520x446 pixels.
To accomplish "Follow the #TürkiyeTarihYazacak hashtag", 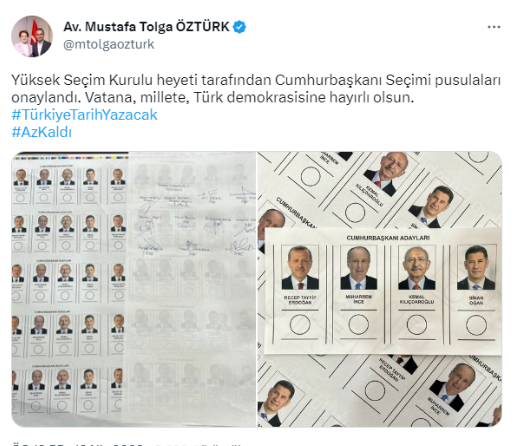I will point(84,115).
